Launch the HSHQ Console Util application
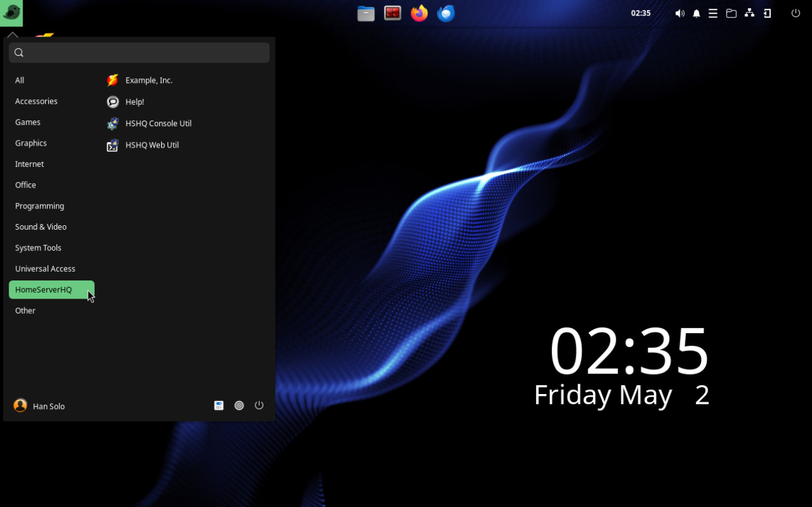This screenshot has height=507, width=812. click(158, 124)
